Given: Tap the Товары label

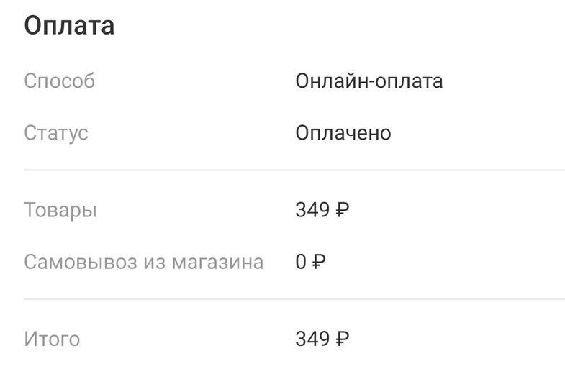Looking at the screenshot, I should pos(60,211).
